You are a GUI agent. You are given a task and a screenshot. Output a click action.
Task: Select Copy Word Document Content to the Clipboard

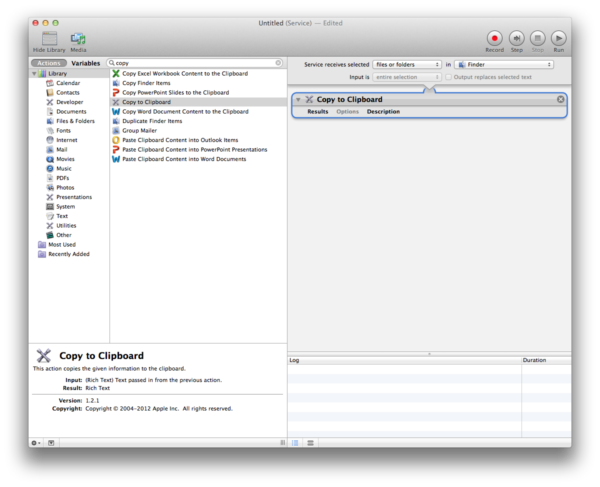pos(199,112)
